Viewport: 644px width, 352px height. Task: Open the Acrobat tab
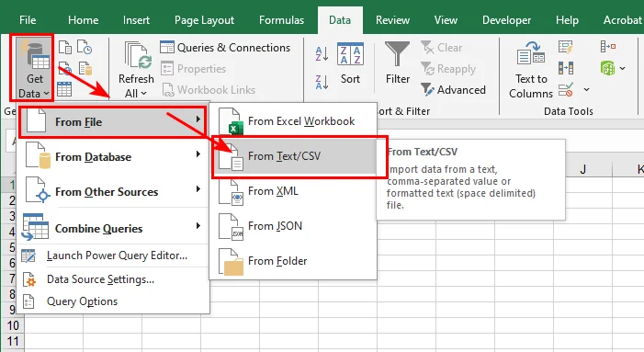[622, 20]
